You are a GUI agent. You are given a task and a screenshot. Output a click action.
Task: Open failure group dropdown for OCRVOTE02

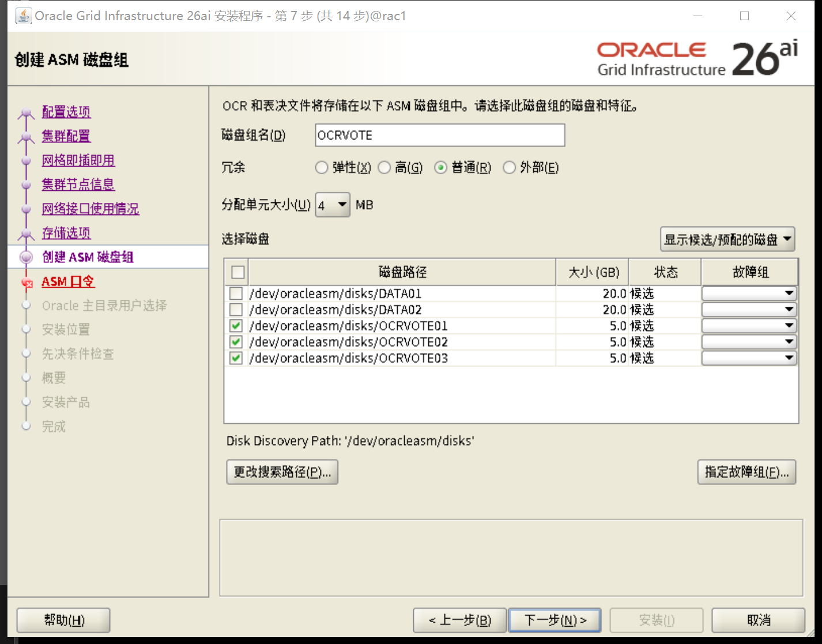(749, 342)
